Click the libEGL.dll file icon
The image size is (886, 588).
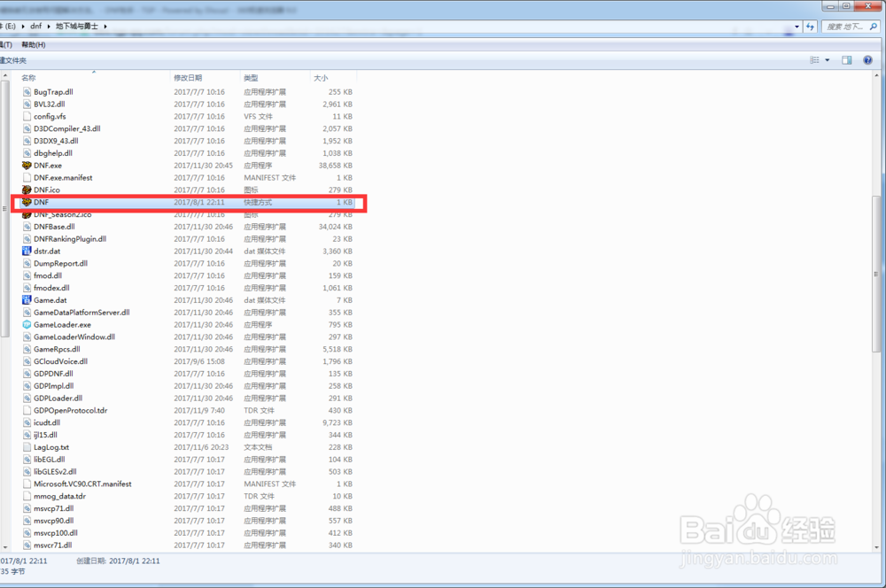click(27, 460)
